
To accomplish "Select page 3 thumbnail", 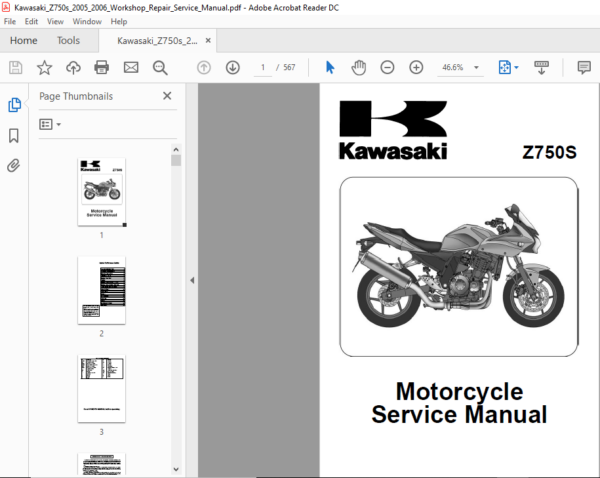I will (101, 388).
